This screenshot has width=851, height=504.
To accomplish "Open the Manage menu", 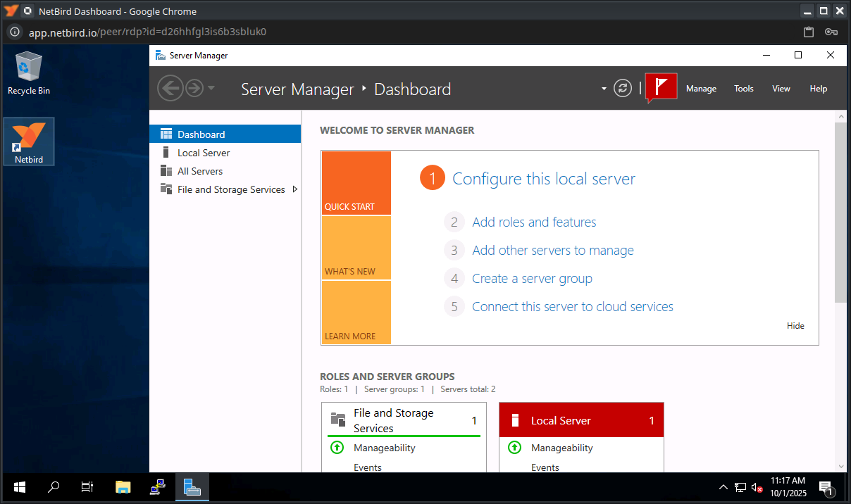I will click(x=701, y=89).
